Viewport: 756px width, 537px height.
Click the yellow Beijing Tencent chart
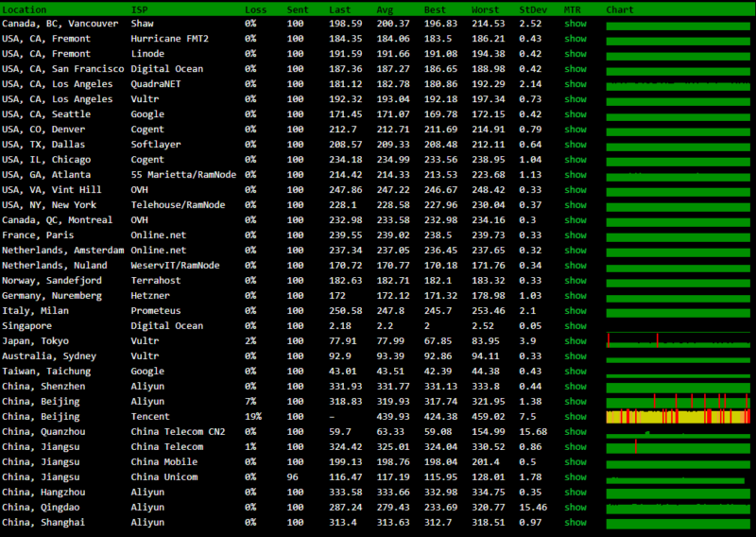pos(678,416)
